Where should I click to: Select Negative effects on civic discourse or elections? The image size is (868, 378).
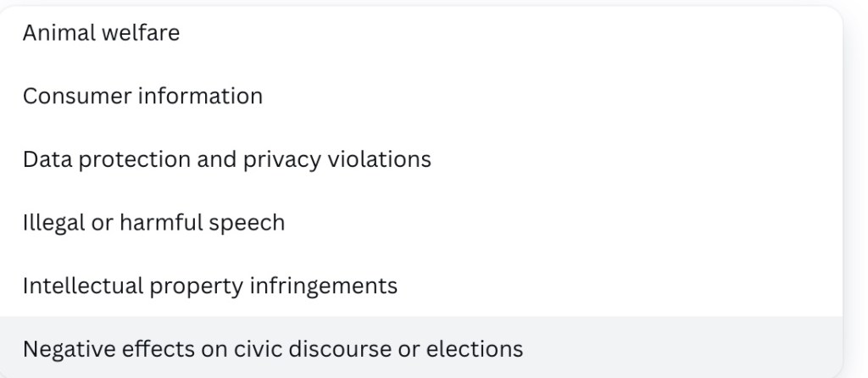tap(273, 348)
